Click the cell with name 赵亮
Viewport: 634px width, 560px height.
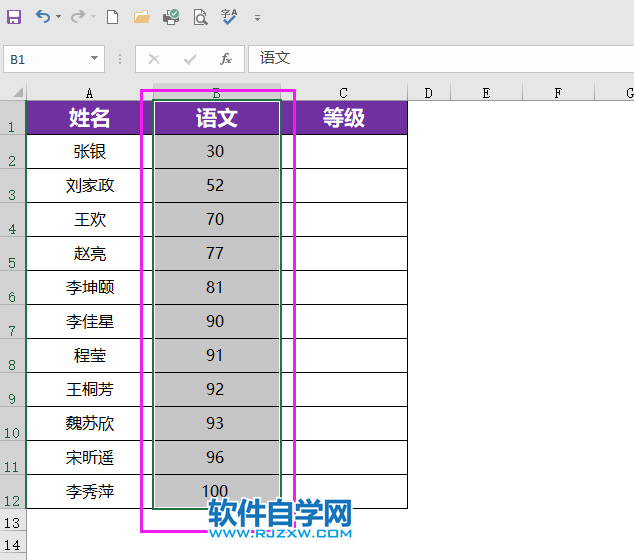tap(90, 254)
